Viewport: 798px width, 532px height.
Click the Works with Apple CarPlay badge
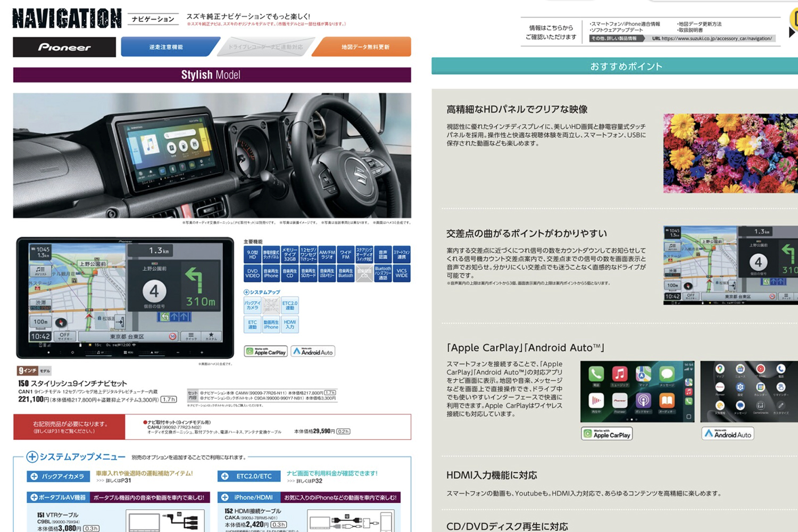(x=266, y=351)
